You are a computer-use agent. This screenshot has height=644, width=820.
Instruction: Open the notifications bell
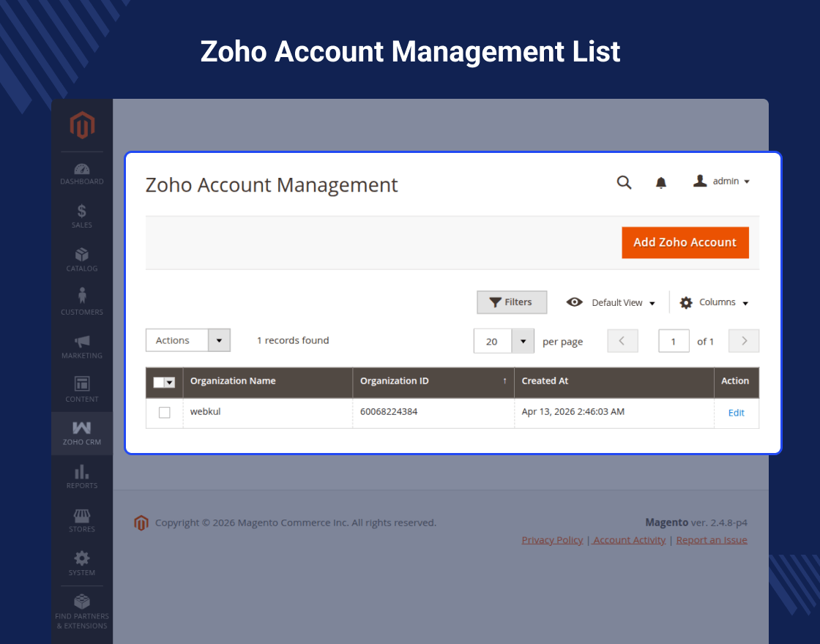[x=661, y=182]
